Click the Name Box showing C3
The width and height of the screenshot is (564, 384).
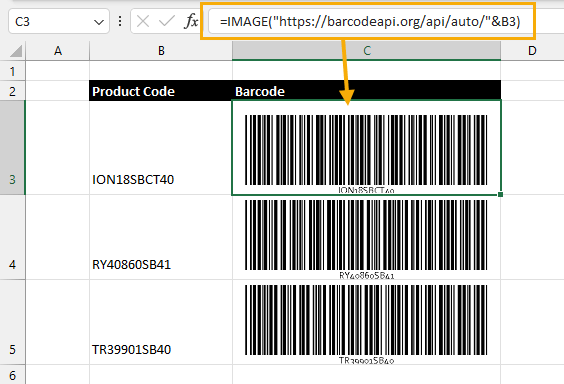pyautogui.click(x=59, y=22)
